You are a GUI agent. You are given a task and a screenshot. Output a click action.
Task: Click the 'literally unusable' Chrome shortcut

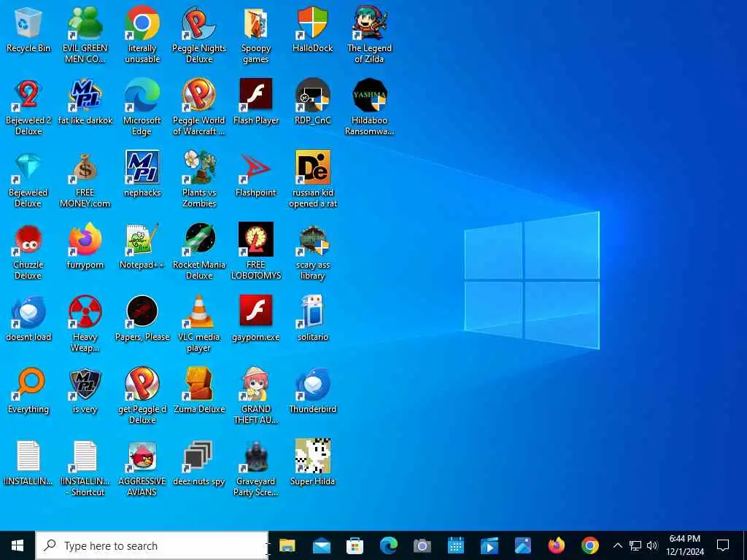(142, 23)
